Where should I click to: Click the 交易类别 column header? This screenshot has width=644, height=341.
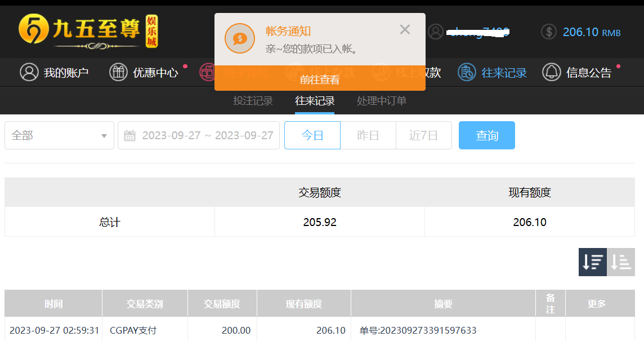pos(145,304)
